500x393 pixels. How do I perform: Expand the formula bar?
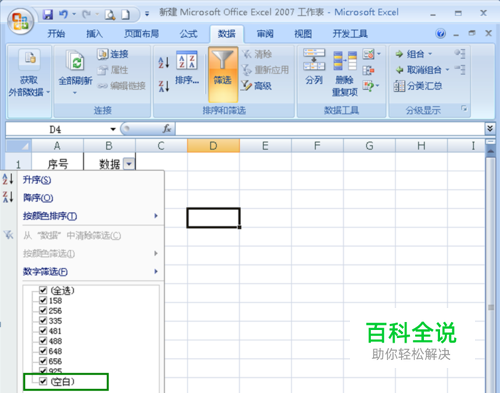click(490, 129)
